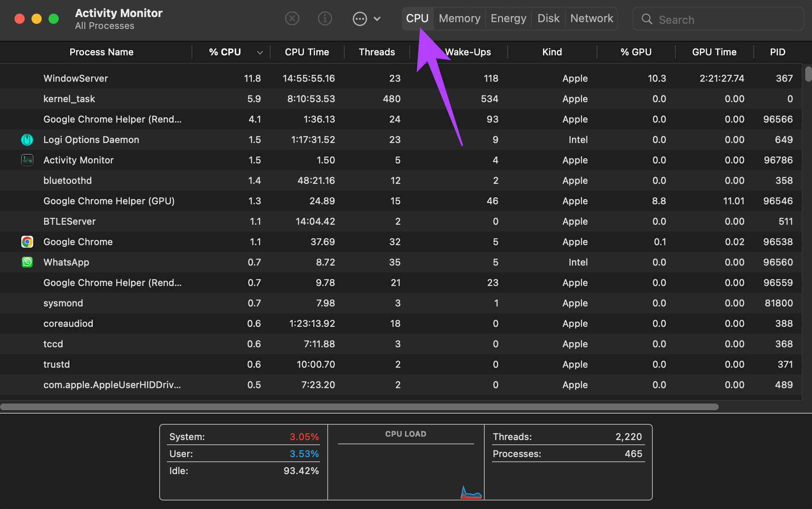
Task: Click the Activity Monitor process icon
Action: pyautogui.click(x=27, y=160)
